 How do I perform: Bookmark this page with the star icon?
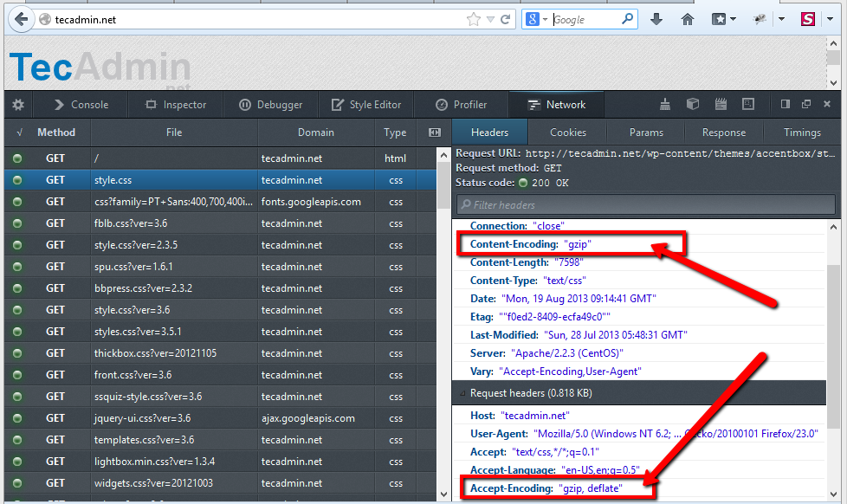(x=473, y=19)
